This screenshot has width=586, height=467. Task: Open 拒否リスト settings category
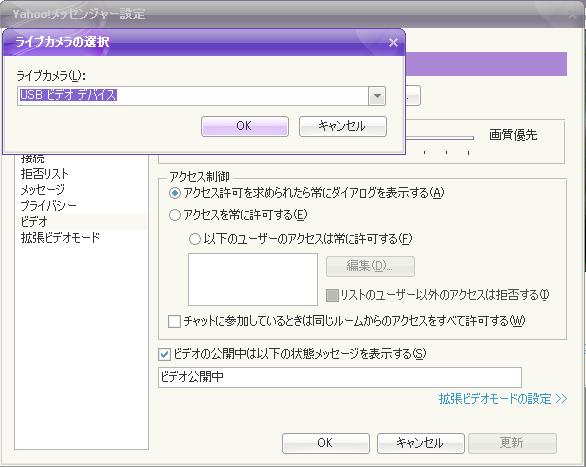[44, 174]
